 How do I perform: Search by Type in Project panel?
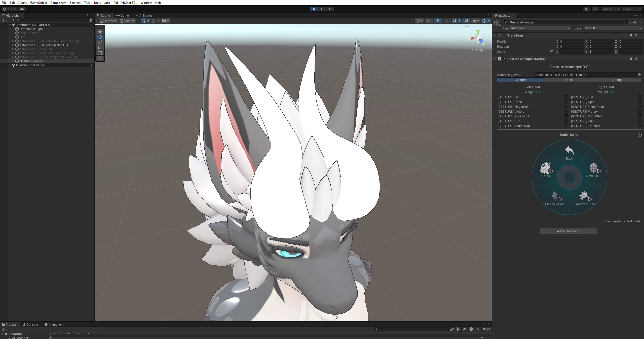pos(458,329)
